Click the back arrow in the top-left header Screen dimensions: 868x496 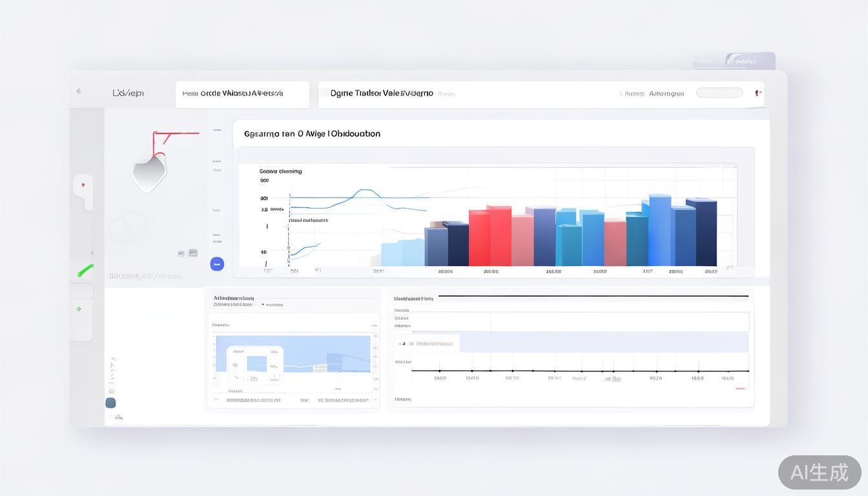[79, 92]
